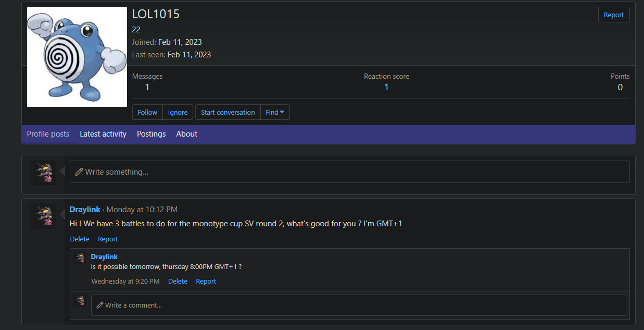Click the Wednesday at 9:20 PM timestamp

point(125,281)
